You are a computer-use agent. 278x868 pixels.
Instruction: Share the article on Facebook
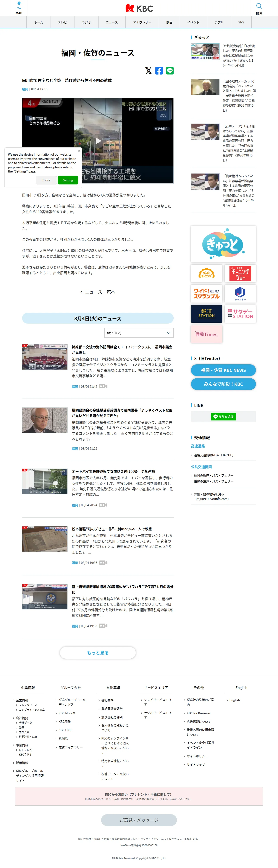click(159, 70)
